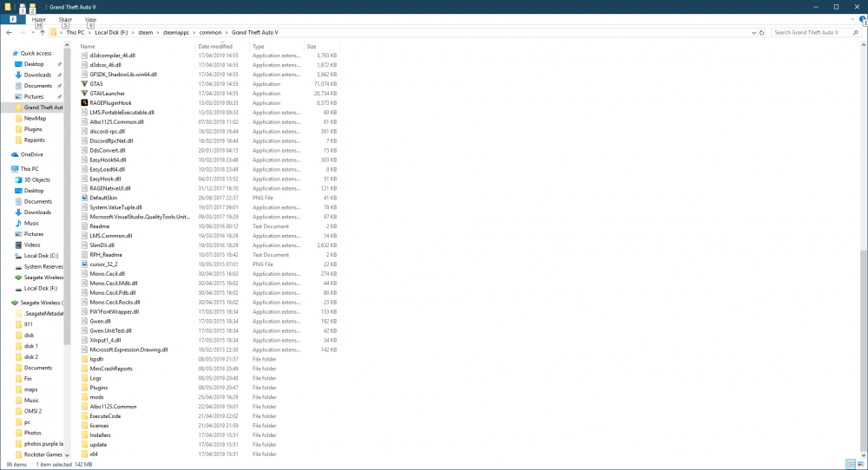This screenshot has height=470, width=868.
Task: Open NewMap folder in Quick access
Action: click(x=35, y=118)
